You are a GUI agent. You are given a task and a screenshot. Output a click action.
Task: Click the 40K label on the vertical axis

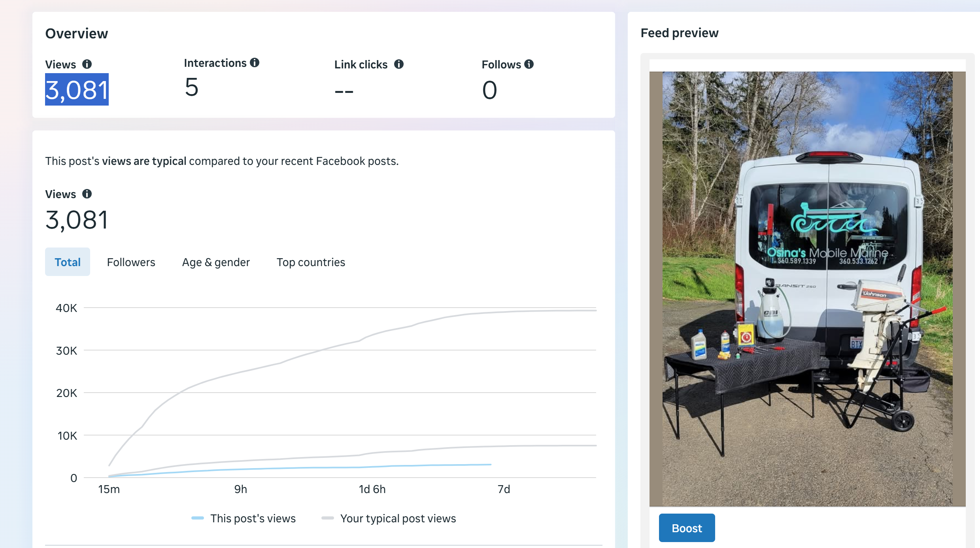(66, 308)
